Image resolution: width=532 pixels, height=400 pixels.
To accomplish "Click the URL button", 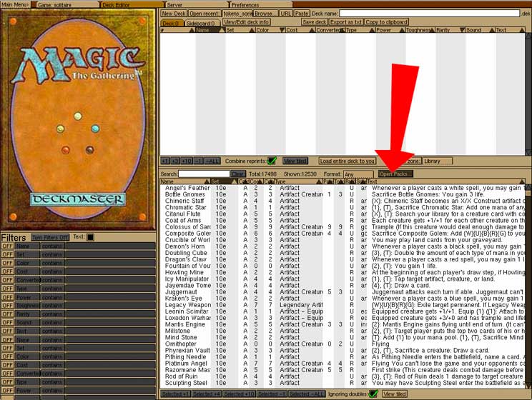I will coord(286,14).
